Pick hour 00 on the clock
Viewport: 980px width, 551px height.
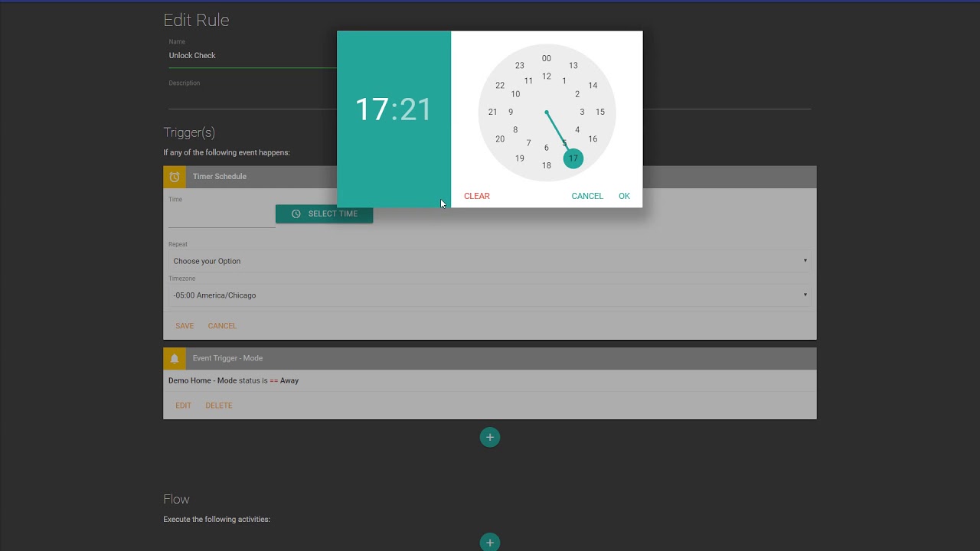[546, 58]
